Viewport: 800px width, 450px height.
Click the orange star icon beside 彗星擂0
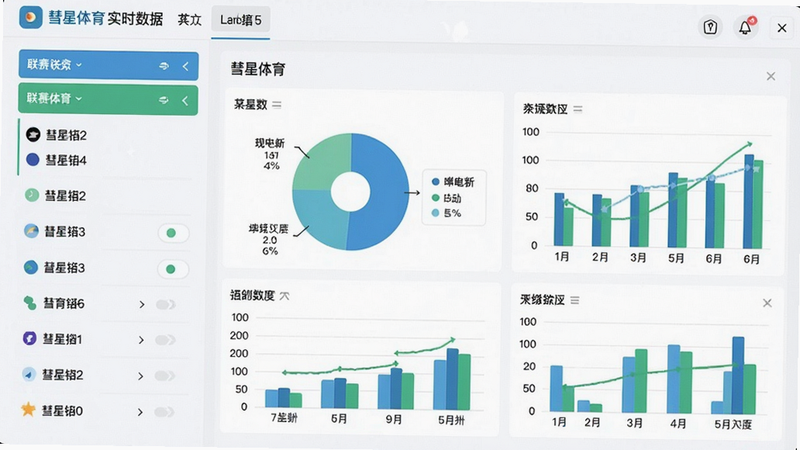28,409
